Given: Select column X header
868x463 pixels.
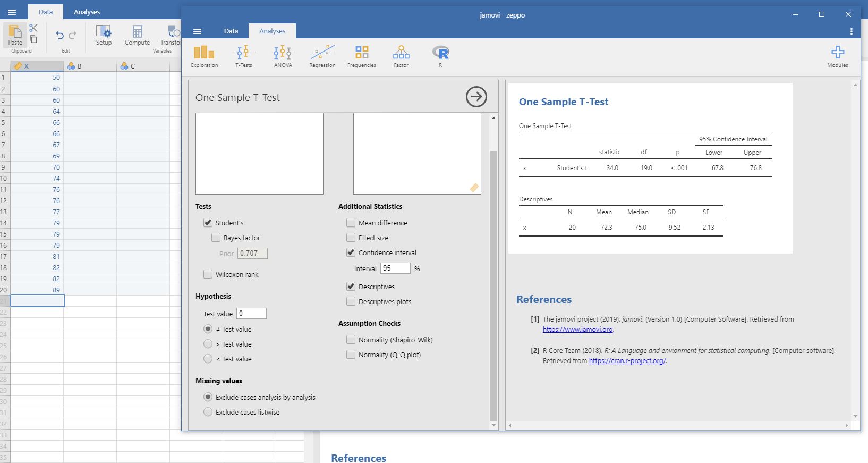Looking at the screenshot, I should coord(37,66).
